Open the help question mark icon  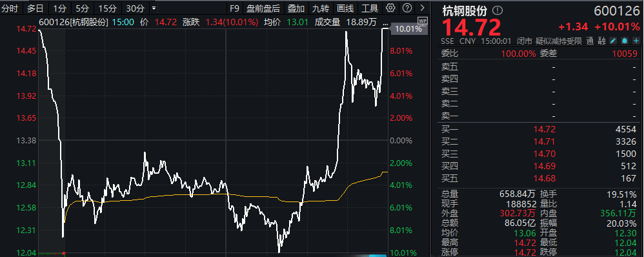407,8
